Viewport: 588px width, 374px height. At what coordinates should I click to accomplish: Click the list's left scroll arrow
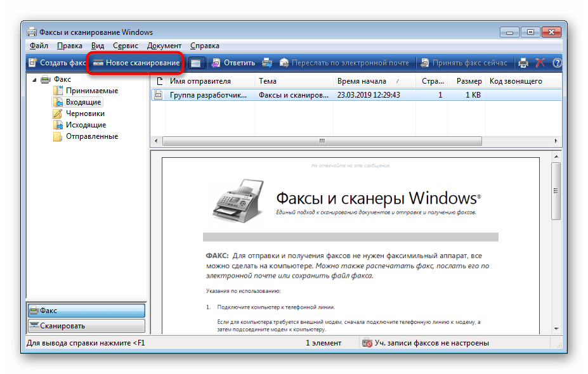coord(156,141)
